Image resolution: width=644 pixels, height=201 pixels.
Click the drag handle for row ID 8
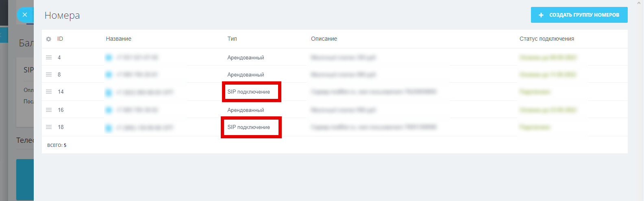click(49, 74)
